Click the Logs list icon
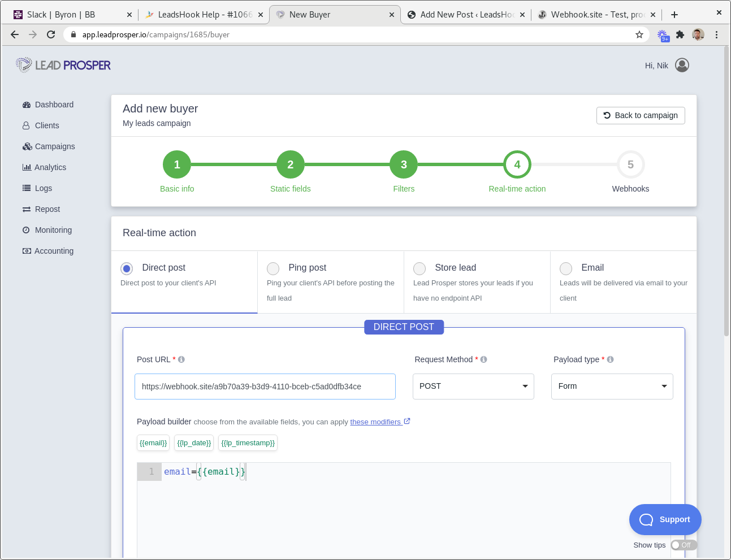Image resolution: width=731 pixels, height=560 pixels. pos(27,188)
